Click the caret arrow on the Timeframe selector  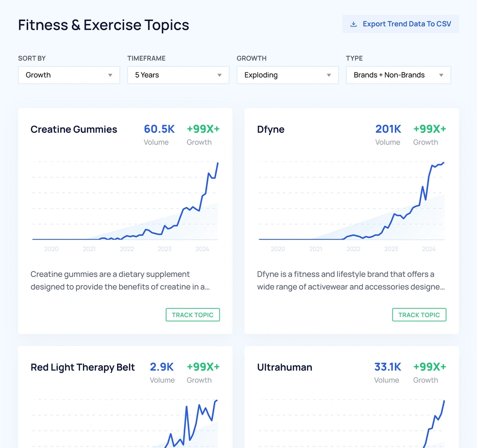pyautogui.click(x=219, y=75)
